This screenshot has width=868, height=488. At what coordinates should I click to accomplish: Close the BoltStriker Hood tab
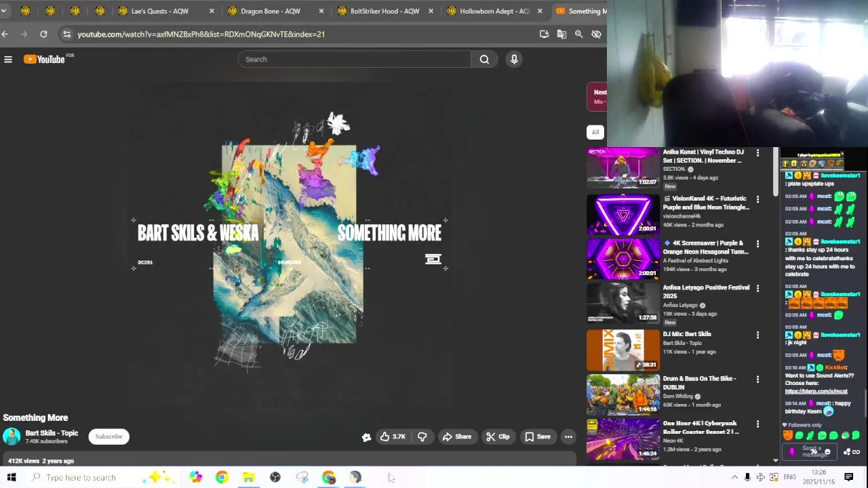tap(431, 11)
